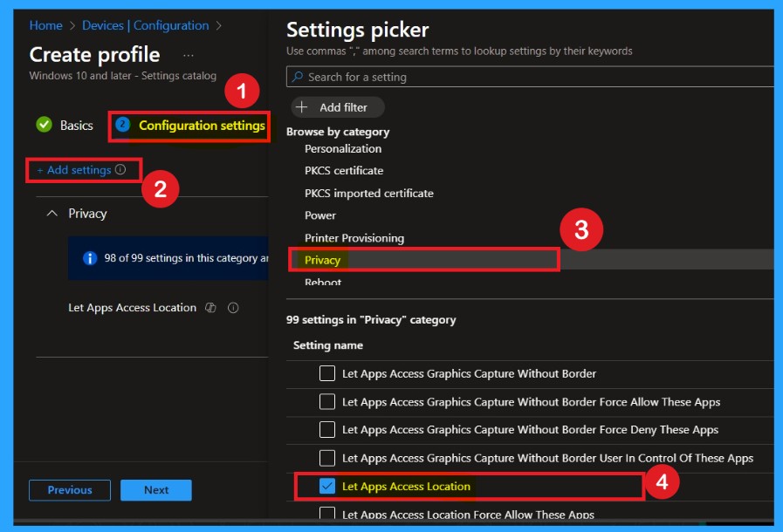The image size is (783, 532).
Task: Uncheck Let Apps Access Location checkbox
Action: (327, 487)
